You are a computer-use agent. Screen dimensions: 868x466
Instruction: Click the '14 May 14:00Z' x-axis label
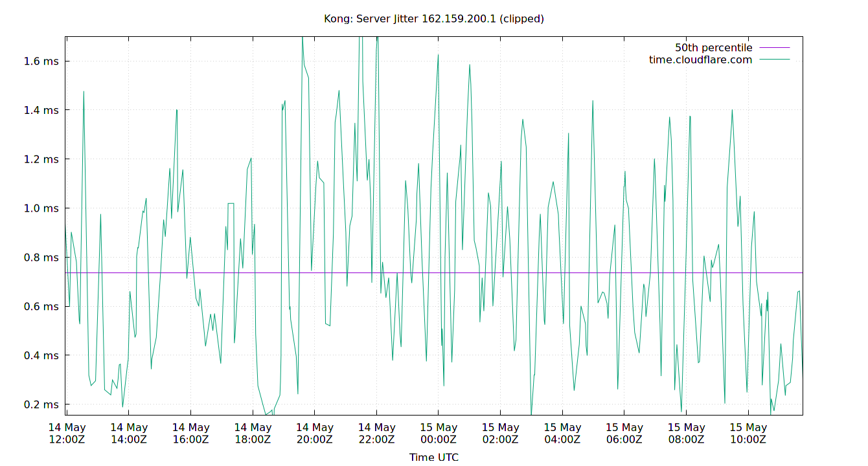click(129, 433)
